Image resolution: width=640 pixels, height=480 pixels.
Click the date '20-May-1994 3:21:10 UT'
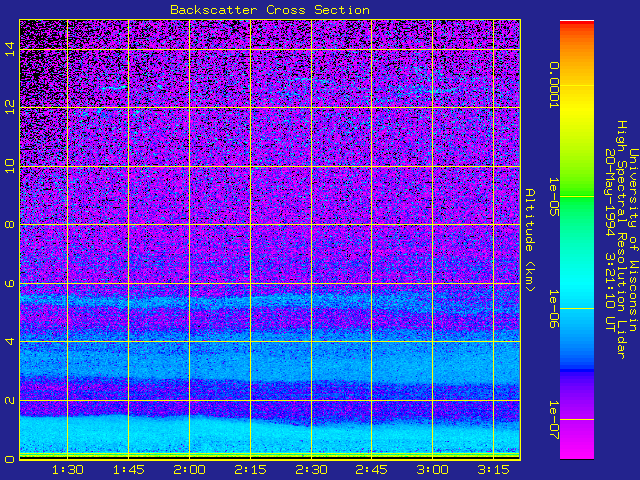pos(610,240)
